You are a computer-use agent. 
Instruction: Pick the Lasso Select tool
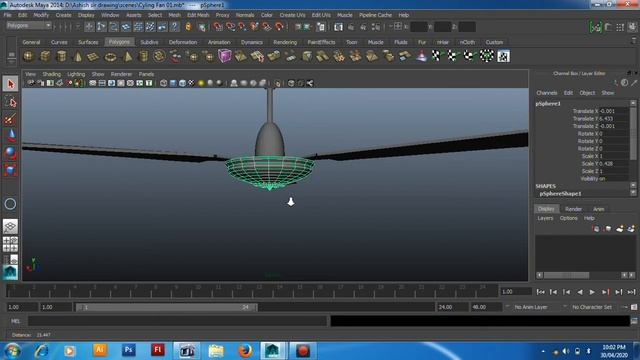(11, 102)
